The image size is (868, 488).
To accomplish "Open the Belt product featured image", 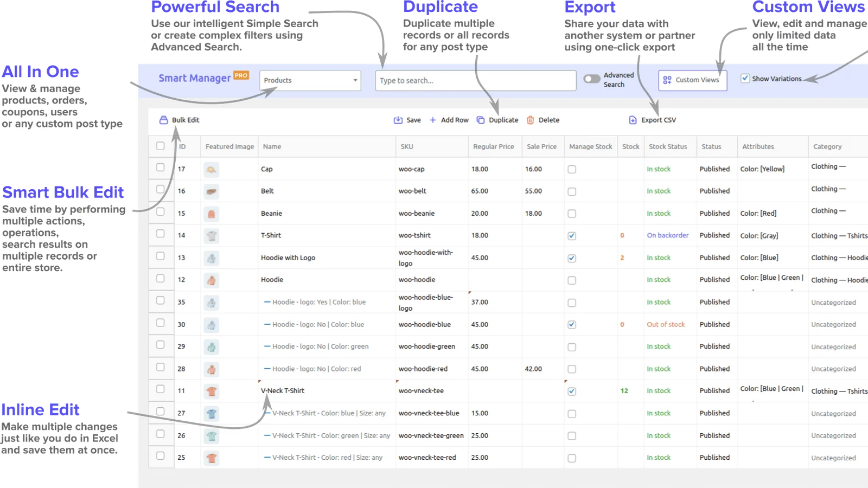I will [x=212, y=191].
